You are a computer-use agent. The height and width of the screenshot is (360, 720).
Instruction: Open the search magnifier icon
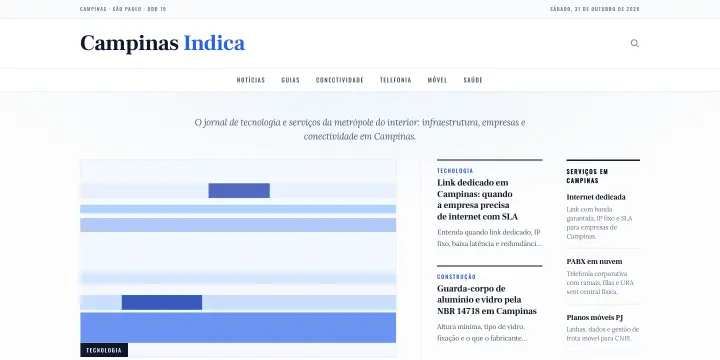click(x=635, y=44)
